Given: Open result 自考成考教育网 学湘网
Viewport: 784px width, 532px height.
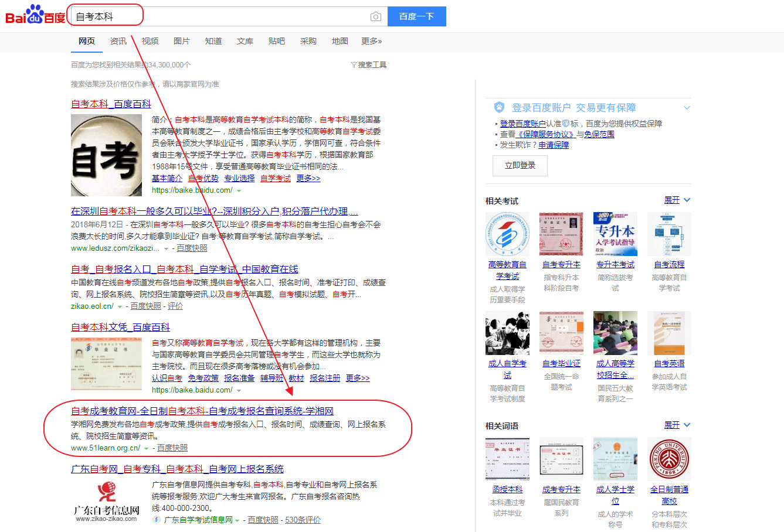Looking at the screenshot, I should [202, 411].
